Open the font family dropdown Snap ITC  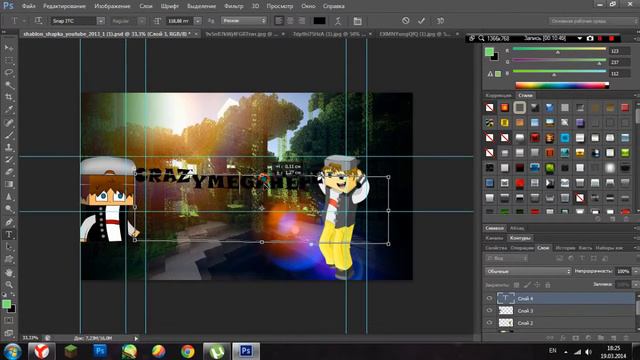click(x=100, y=21)
